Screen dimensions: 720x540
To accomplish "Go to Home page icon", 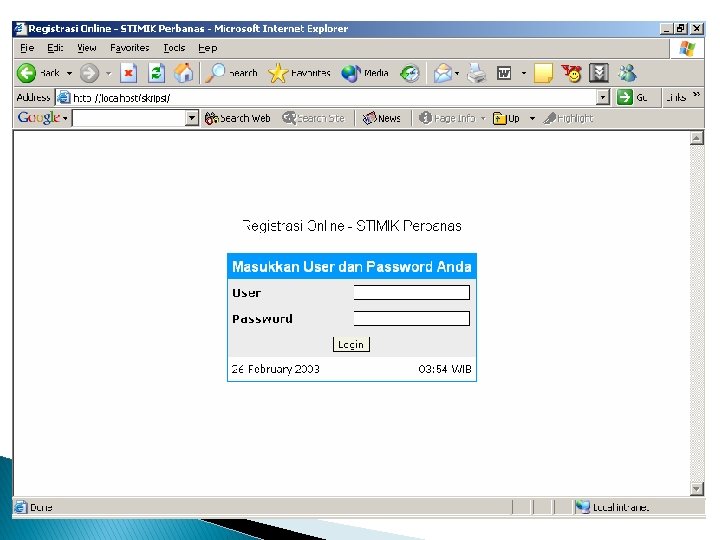I will point(184,73).
